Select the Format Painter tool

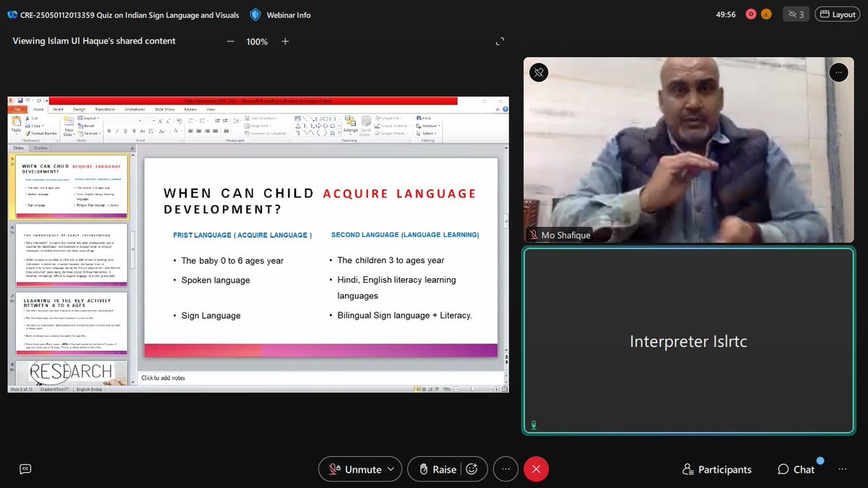coord(43,134)
